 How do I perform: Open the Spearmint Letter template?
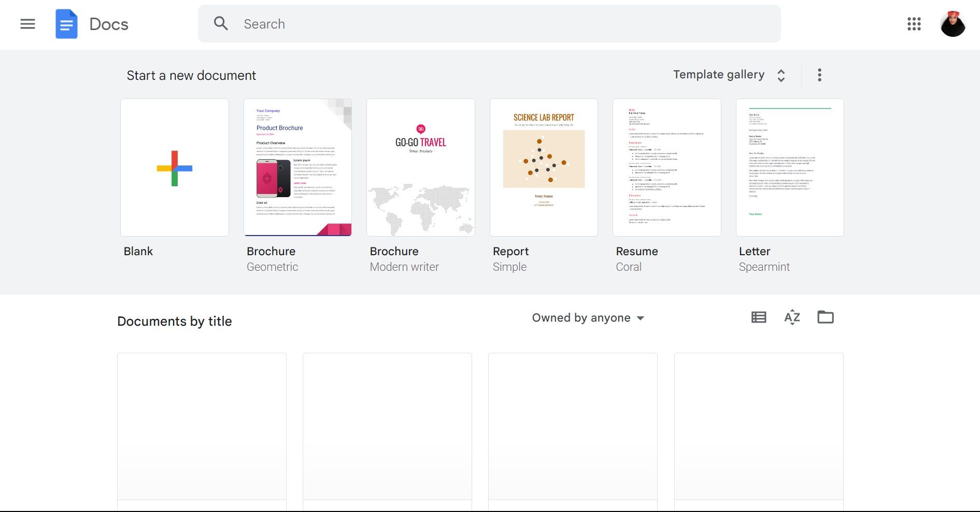click(x=790, y=167)
